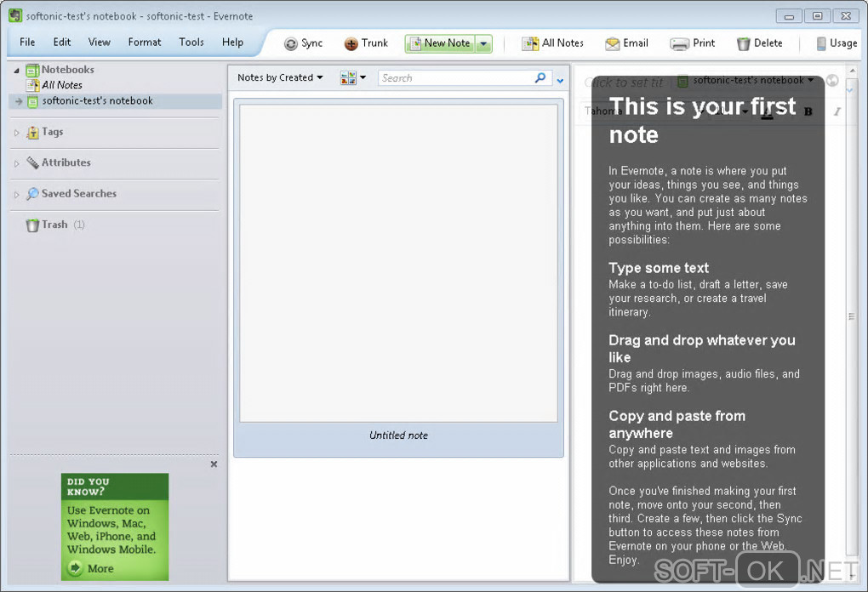Select softonic-test's notebook in sidebar
The image size is (868, 592).
[97, 100]
